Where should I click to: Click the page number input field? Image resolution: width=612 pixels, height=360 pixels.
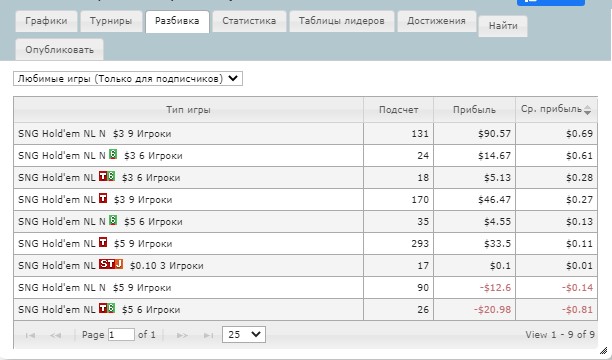tap(121, 335)
